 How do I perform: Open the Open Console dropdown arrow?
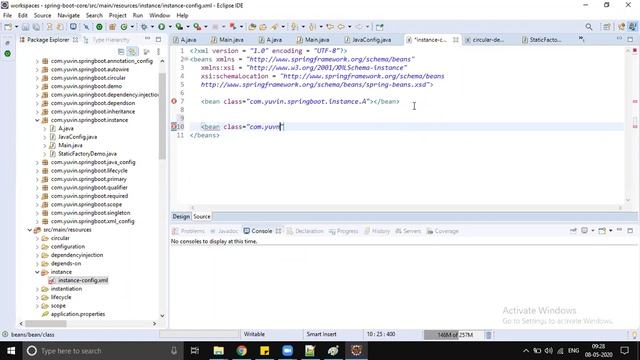click(611, 231)
